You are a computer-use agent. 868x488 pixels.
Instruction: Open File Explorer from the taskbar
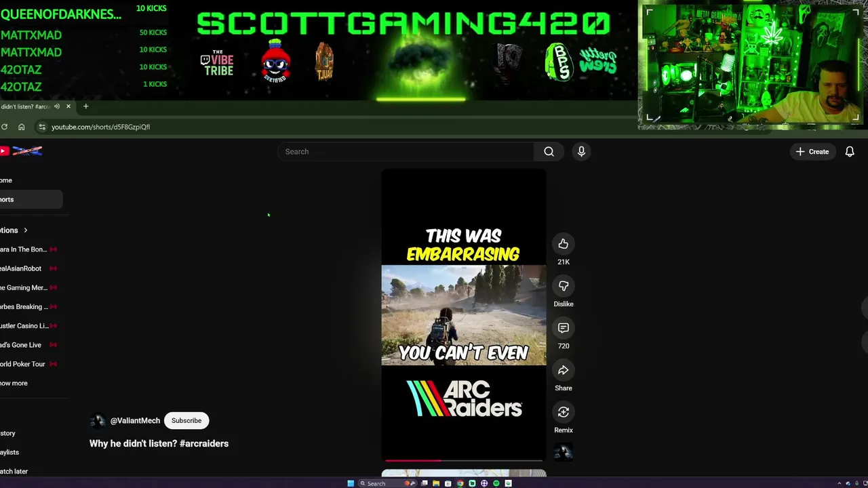[x=436, y=483]
